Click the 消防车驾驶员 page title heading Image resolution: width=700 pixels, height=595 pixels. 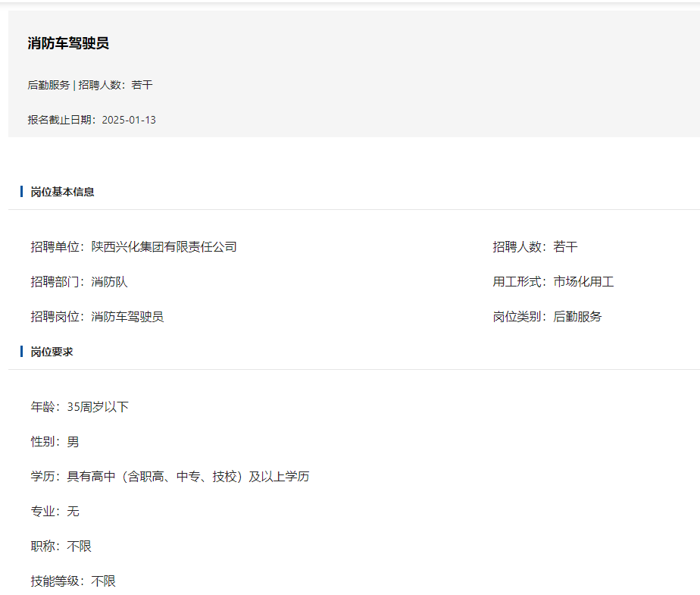pyautogui.click(x=68, y=43)
